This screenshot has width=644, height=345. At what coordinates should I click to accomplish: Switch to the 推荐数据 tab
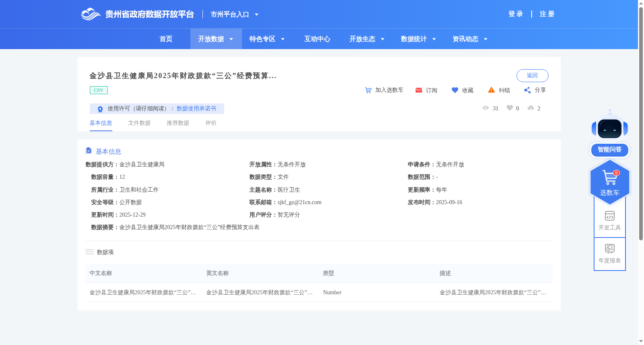click(178, 123)
